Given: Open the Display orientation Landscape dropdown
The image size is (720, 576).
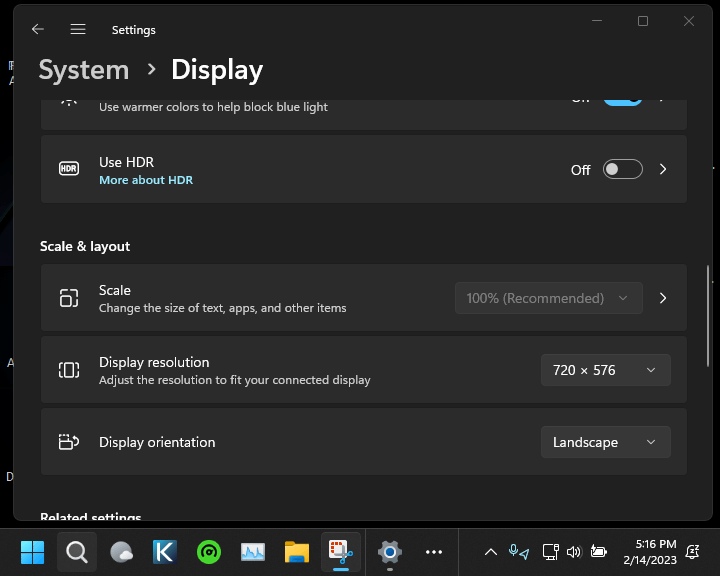Looking at the screenshot, I should click(605, 442).
